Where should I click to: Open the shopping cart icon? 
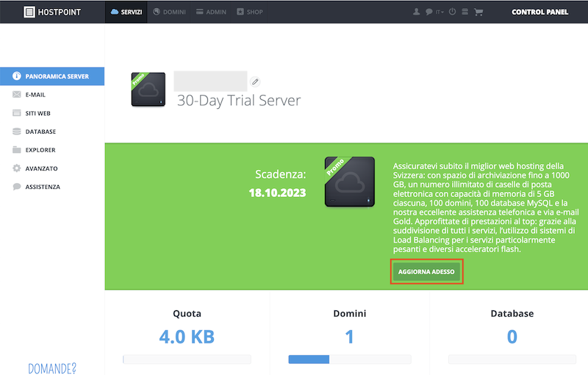478,12
